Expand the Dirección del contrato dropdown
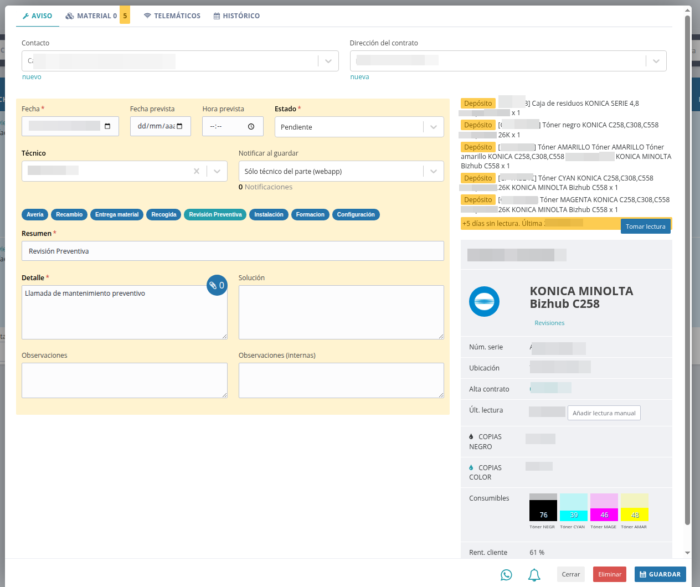700x587 pixels. (x=656, y=61)
